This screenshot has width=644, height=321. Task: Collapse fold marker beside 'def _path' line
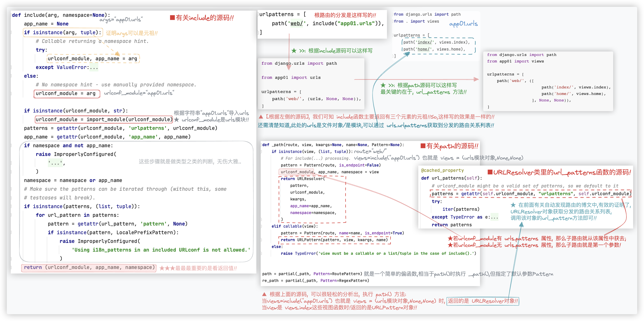point(261,145)
